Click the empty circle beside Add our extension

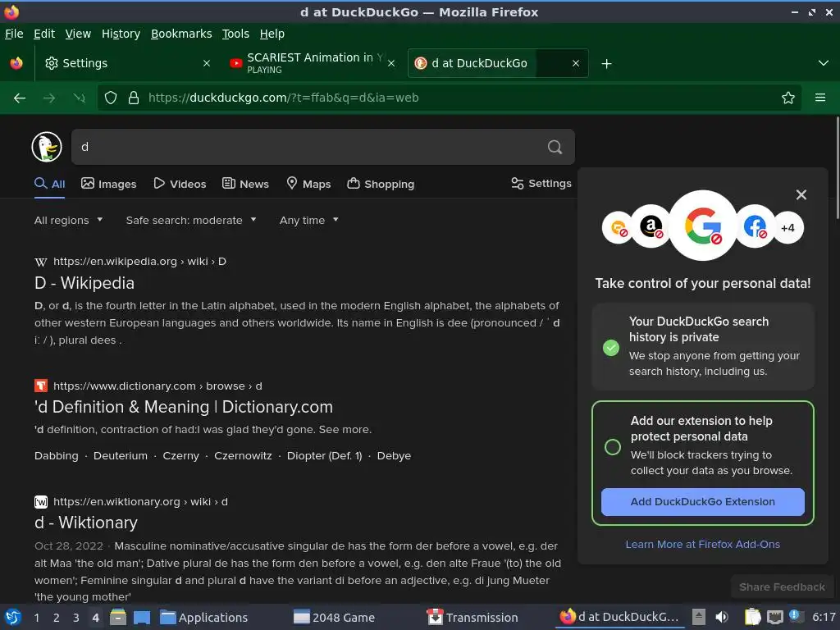[612, 447]
